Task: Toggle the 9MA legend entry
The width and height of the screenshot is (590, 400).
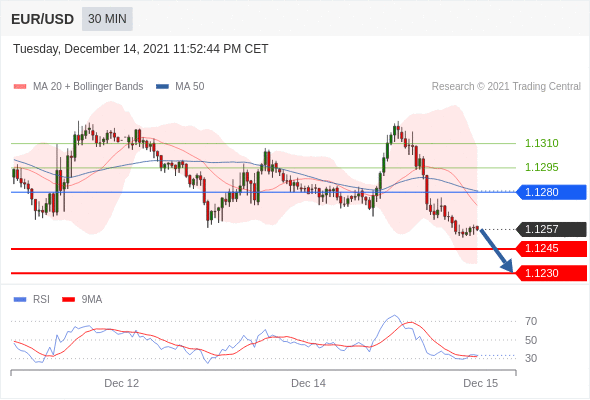Action: 82,300
